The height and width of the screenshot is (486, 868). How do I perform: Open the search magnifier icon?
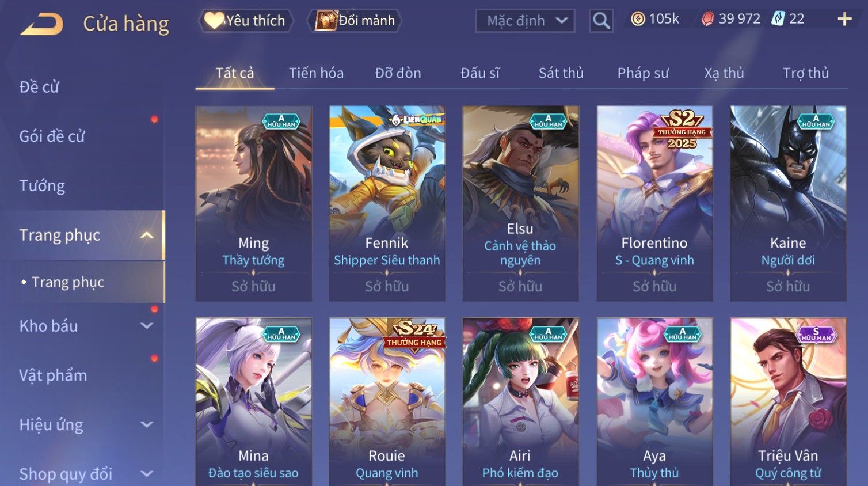pos(601,21)
